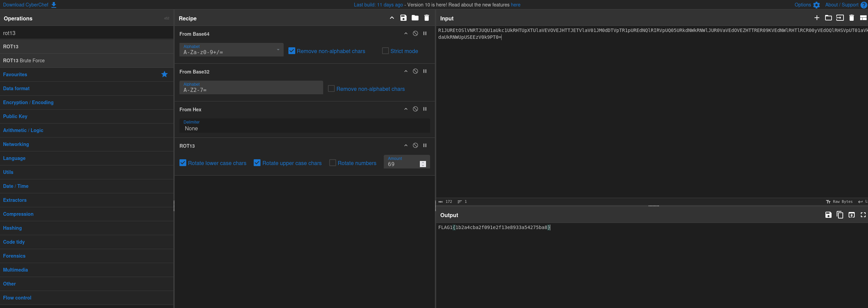Set breakpoint on ROT13 operation
The image size is (868, 308).
point(425,145)
